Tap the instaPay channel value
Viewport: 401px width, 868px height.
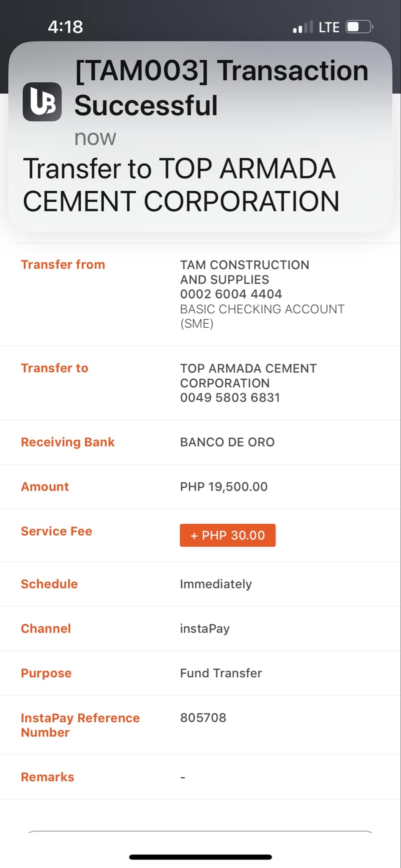coord(205,629)
